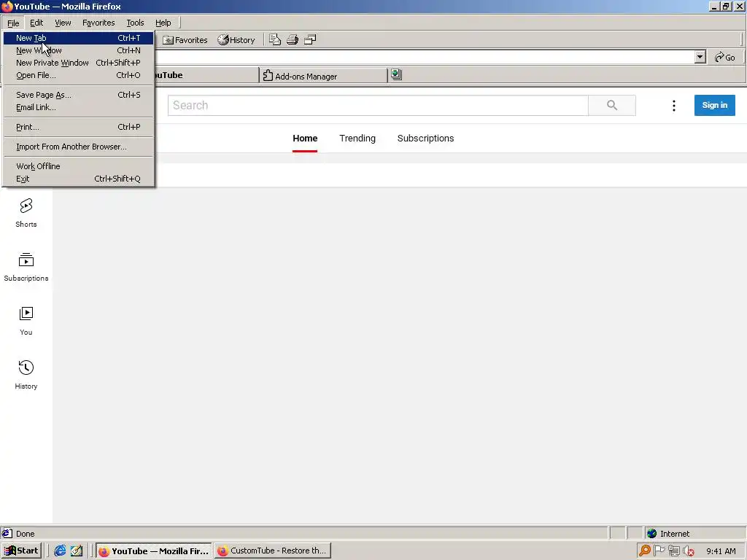Click the orange magnifier tray icon
The height and width of the screenshot is (560, 747).
tap(645, 551)
